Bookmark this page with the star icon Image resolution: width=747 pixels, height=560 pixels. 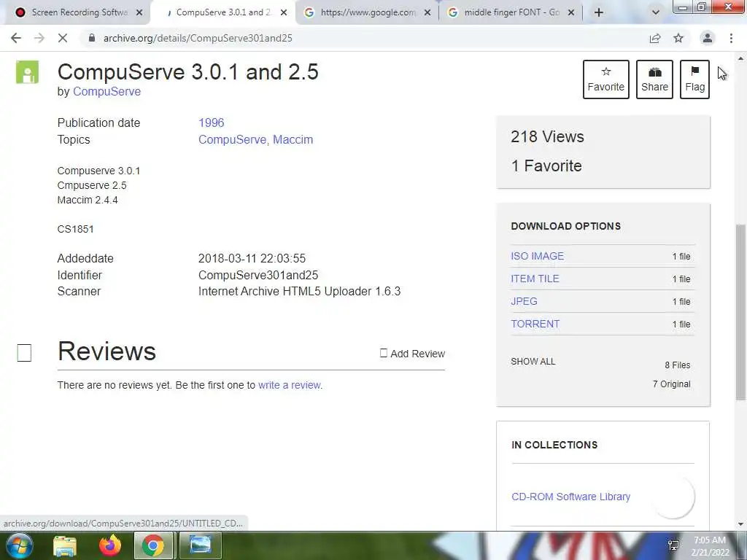coord(678,38)
